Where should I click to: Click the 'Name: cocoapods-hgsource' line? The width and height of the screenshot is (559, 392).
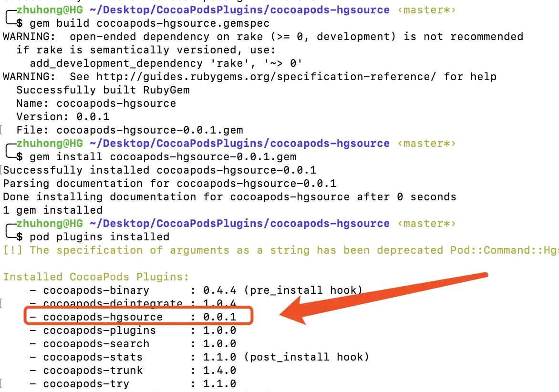(x=96, y=103)
